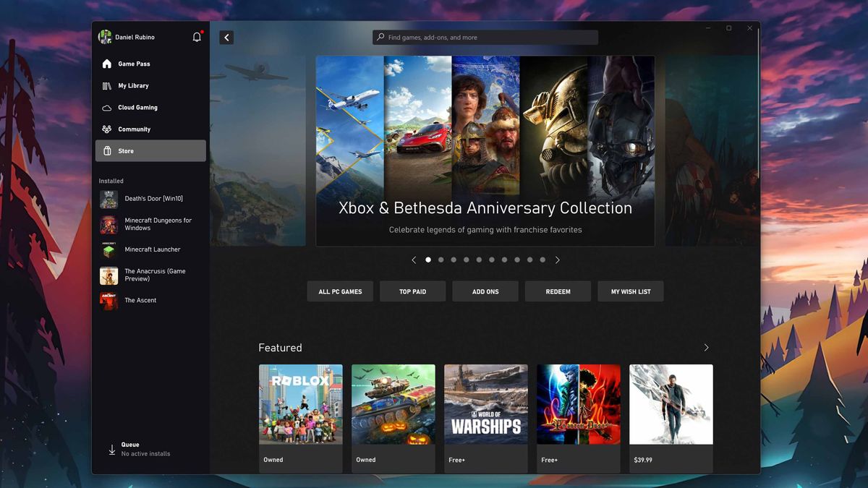
Task: Select the third carousel dot indicator
Action: 454,260
